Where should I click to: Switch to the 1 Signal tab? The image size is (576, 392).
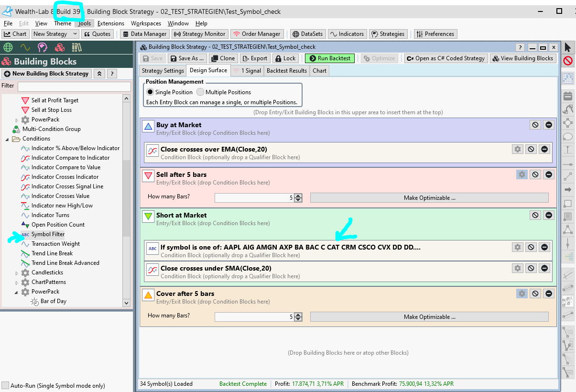(247, 71)
